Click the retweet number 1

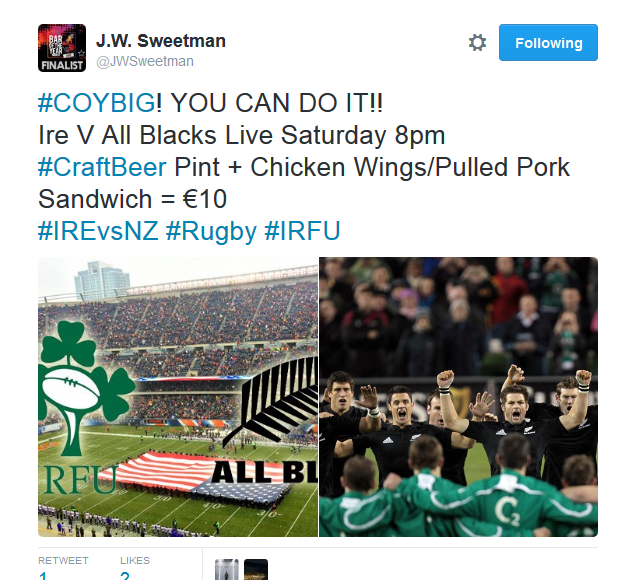click(42, 575)
